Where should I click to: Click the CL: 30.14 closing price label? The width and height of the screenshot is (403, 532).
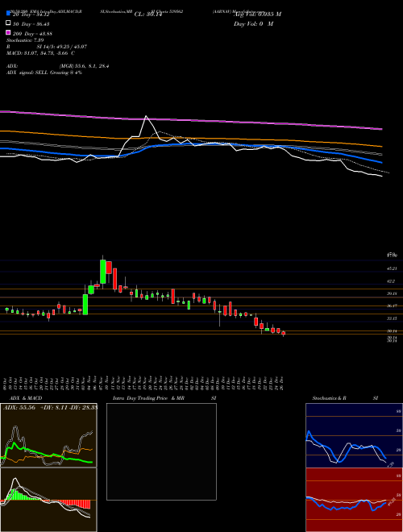point(147,15)
